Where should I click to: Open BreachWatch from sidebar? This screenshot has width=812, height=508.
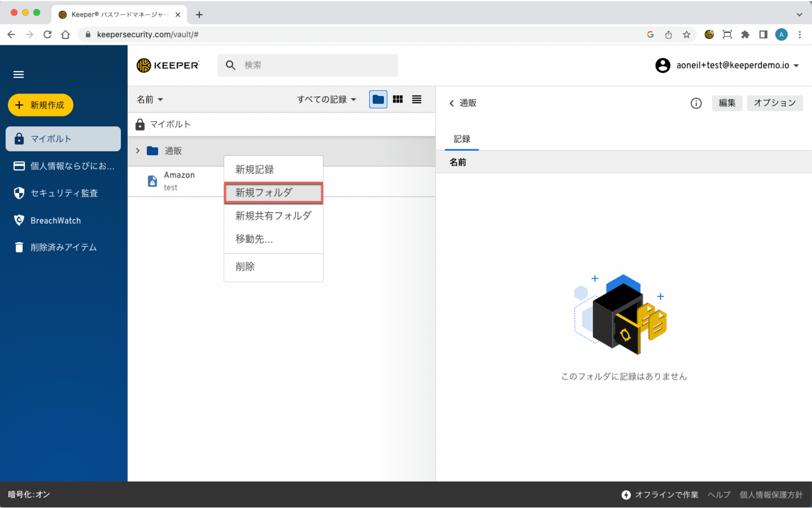coord(55,220)
